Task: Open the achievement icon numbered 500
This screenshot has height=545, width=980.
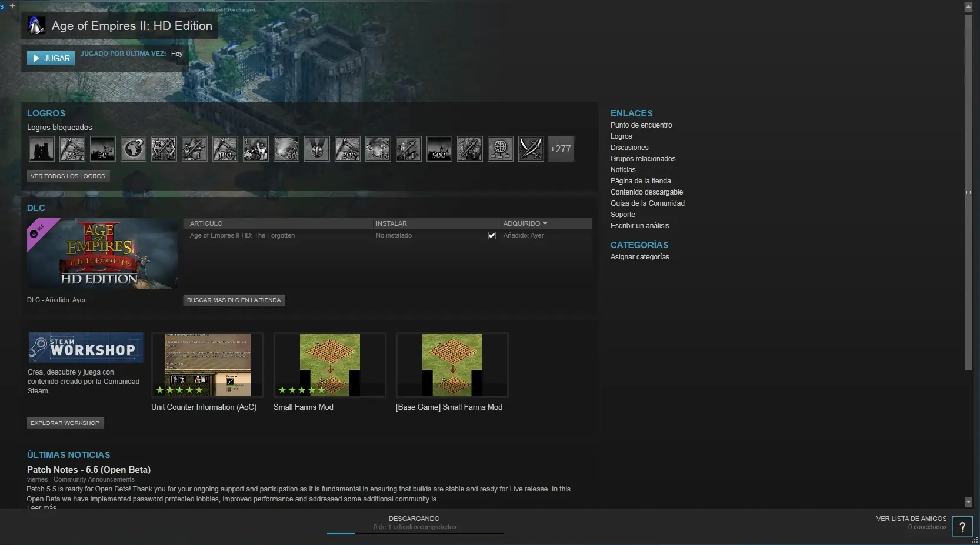Action: [x=439, y=149]
